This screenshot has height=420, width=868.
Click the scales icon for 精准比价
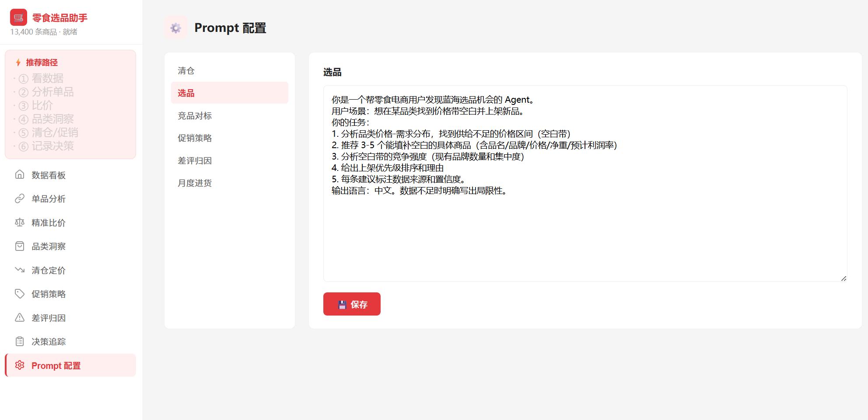[20, 222]
